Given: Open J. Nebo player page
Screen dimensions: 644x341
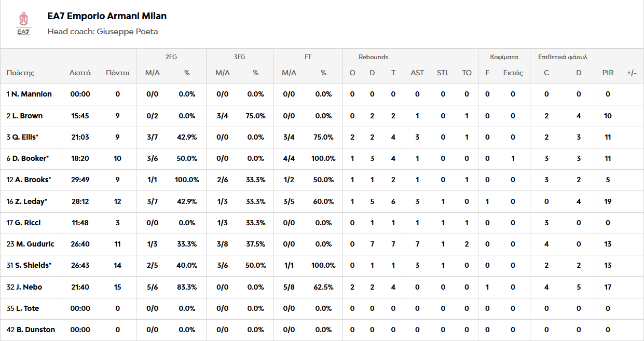Looking at the screenshot, I should [x=24, y=287].
